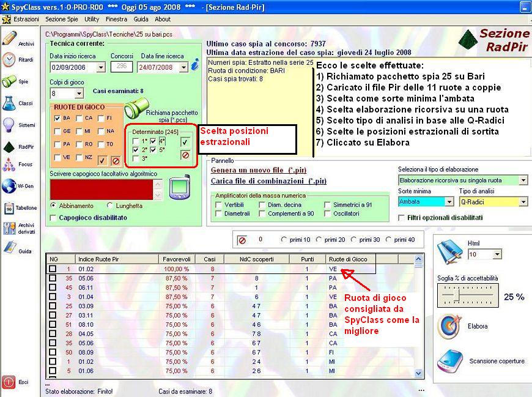
Task: Open Sorte minima Ambata dropdown
Action: coord(449,202)
